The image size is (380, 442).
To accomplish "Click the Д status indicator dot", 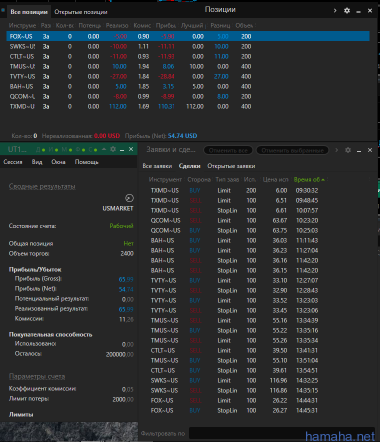I will 43,150.
